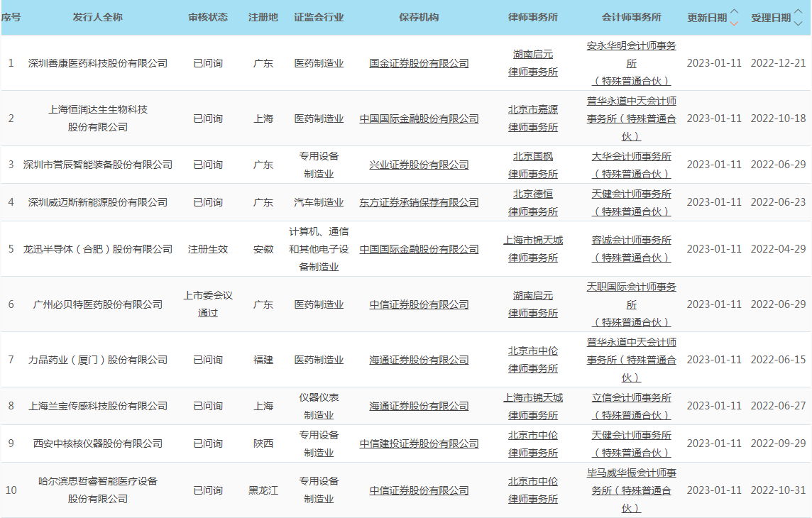Open 北京德恒律师事务所 law firm link

pos(532,202)
